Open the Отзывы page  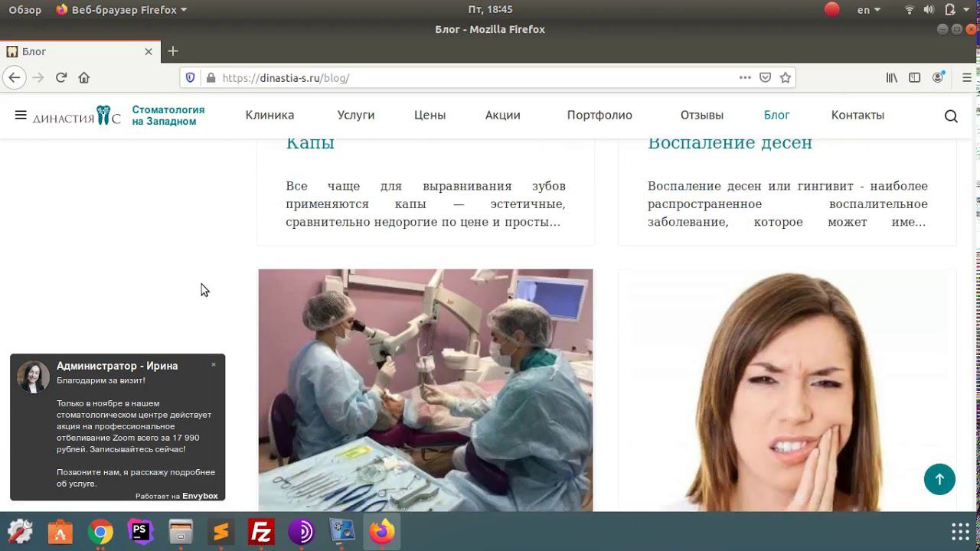(x=702, y=115)
